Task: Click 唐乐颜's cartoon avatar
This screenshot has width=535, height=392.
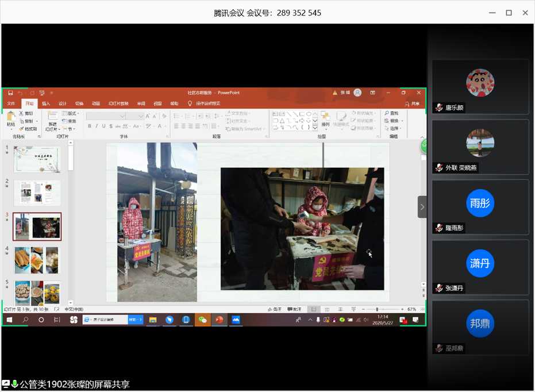Action: point(480,83)
